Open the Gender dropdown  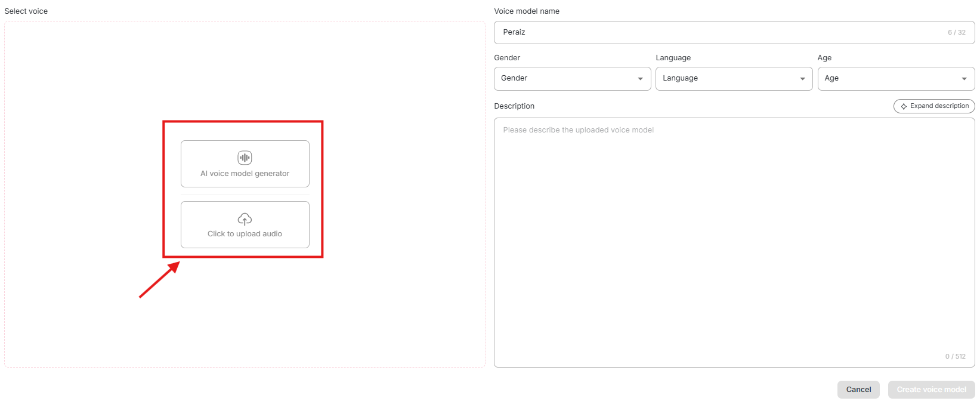point(571,79)
